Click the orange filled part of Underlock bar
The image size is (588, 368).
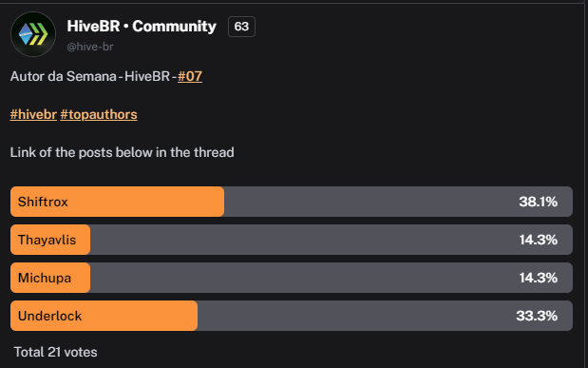click(104, 316)
